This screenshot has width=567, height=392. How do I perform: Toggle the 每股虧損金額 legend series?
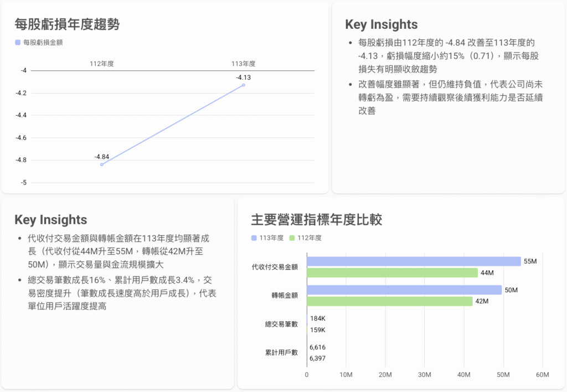point(39,42)
